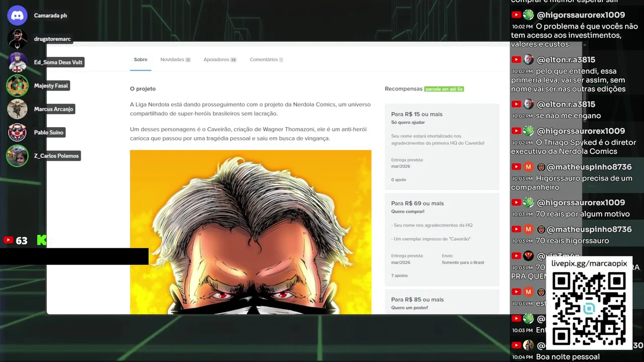Open the Sobre tab
This screenshot has width=644, height=362.
[140, 59]
